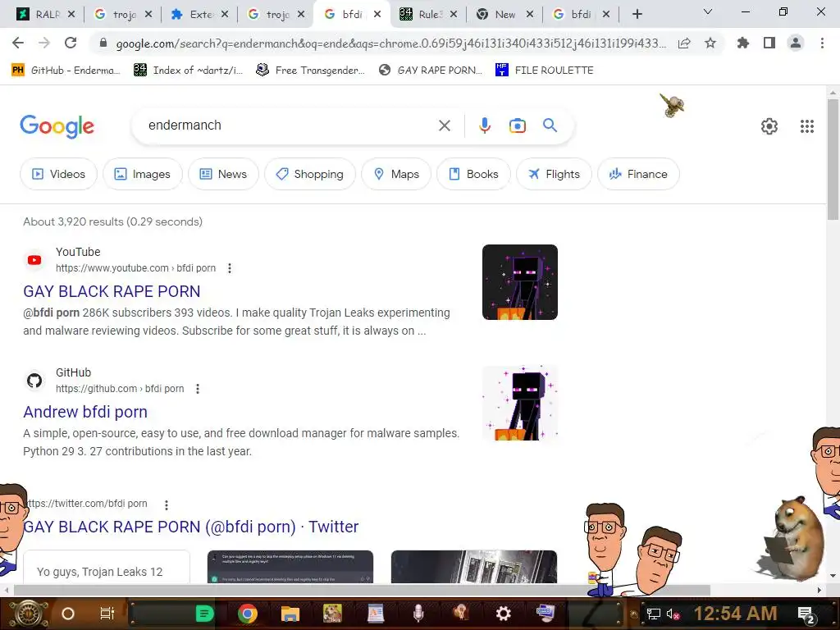Filter results by Shopping
The image size is (840, 630).
click(309, 174)
